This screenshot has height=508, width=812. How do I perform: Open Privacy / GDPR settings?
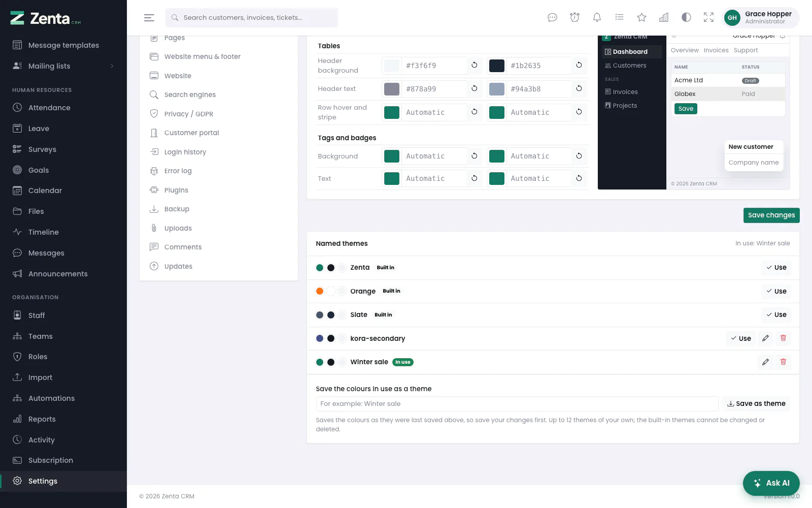coord(219,114)
